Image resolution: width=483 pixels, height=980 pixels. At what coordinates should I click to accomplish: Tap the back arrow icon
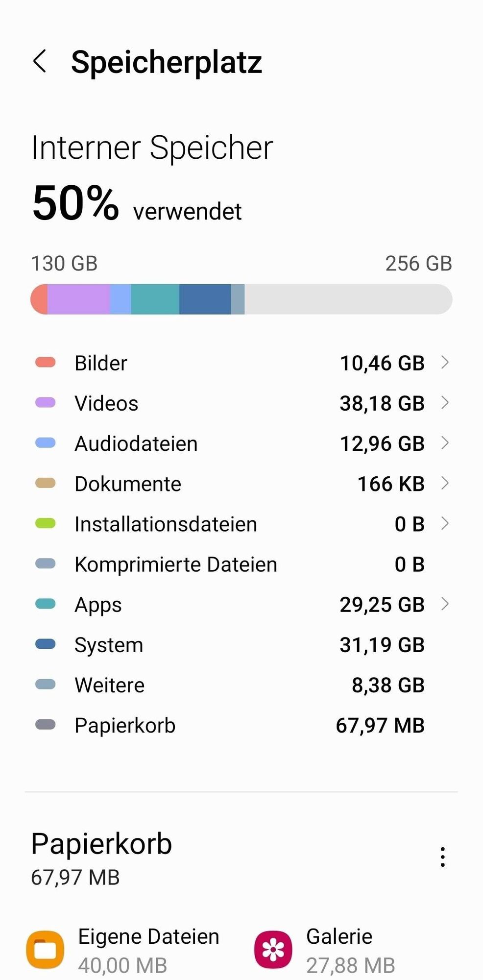click(x=40, y=62)
